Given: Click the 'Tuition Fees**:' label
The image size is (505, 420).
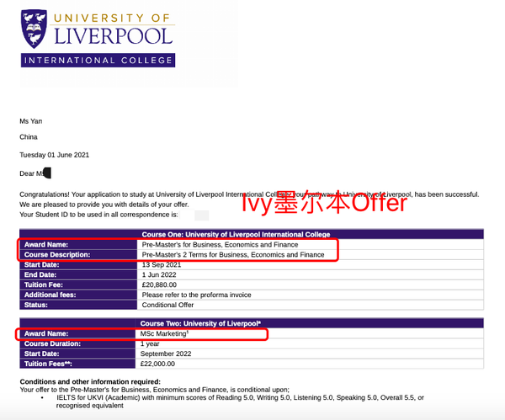Looking at the screenshot, I should [x=48, y=364].
